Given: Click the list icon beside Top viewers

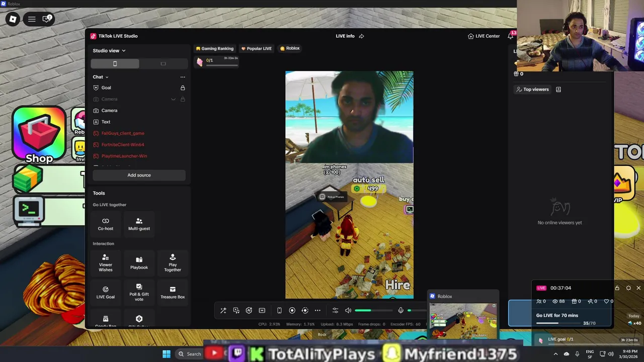Looking at the screenshot, I should coord(558,89).
